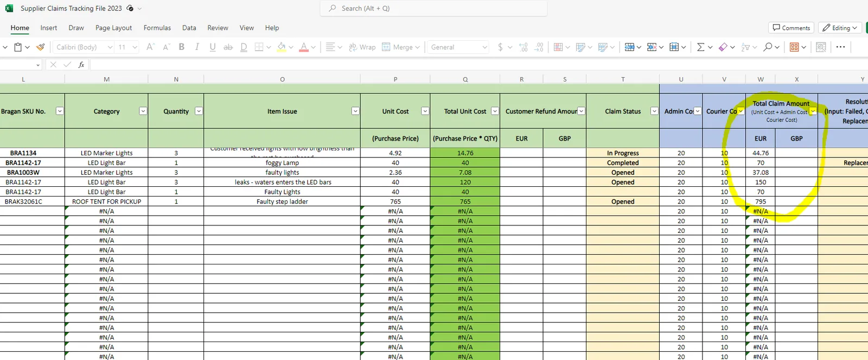The height and width of the screenshot is (360, 868).
Task: Select the 'In Progress' status cell
Action: 623,153
